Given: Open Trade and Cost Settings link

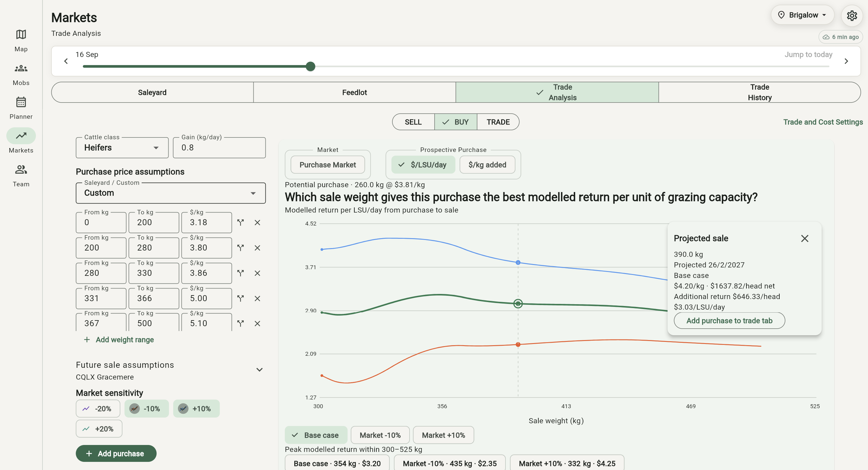Looking at the screenshot, I should point(822,122).
